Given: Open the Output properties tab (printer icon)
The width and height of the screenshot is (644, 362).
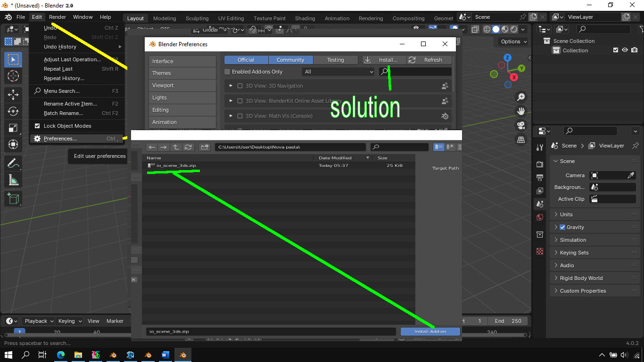Looking at the screenshot, I should [540, 177].
